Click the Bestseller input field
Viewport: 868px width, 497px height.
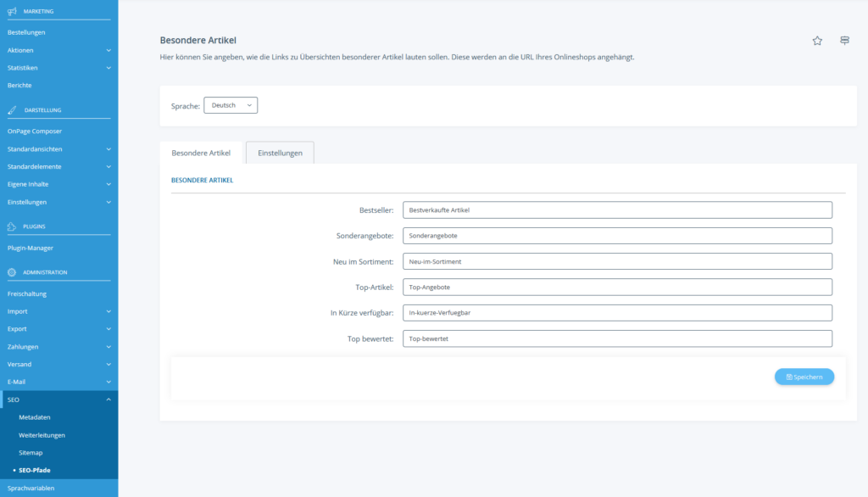(x=617, y=209)
